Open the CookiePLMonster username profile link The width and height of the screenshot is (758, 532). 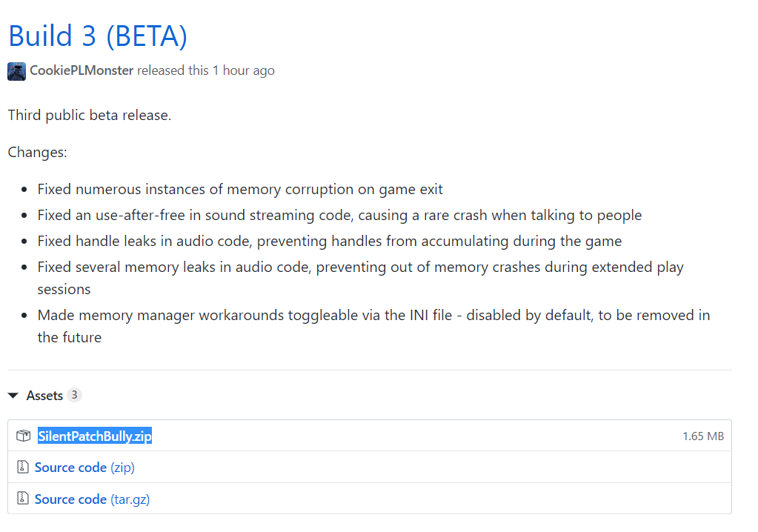click(x=82, y=71)
